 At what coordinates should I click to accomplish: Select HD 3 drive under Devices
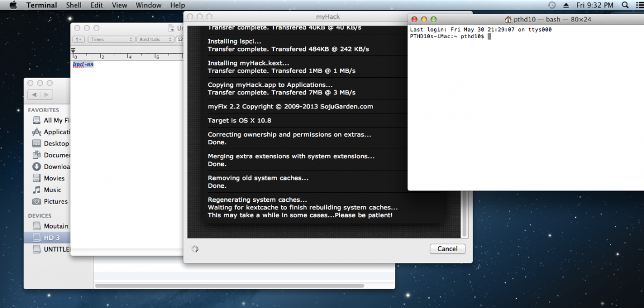[53, 238]
